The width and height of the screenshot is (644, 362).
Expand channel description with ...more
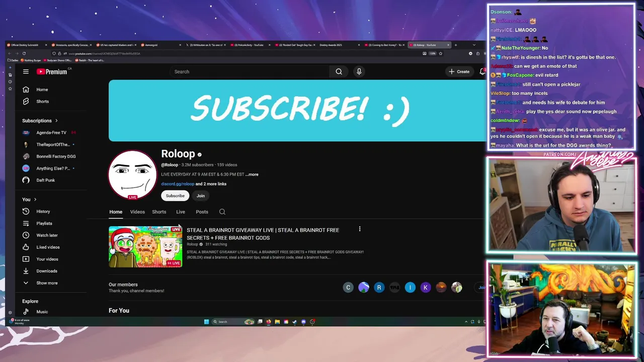point(252,174)
